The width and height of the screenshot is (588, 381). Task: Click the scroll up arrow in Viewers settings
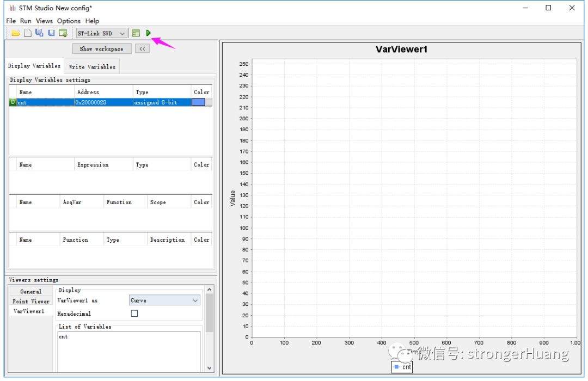(x=209, y=290)
